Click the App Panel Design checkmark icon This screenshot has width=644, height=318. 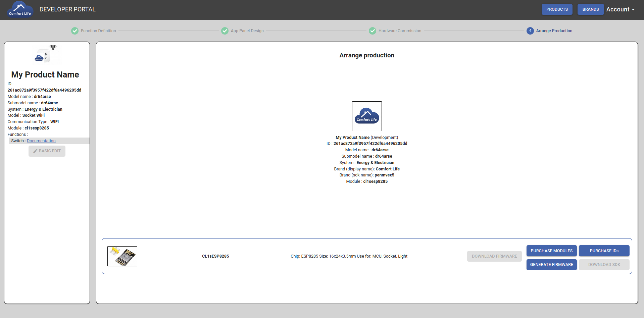pyautogui.click(x=225, y=31)
